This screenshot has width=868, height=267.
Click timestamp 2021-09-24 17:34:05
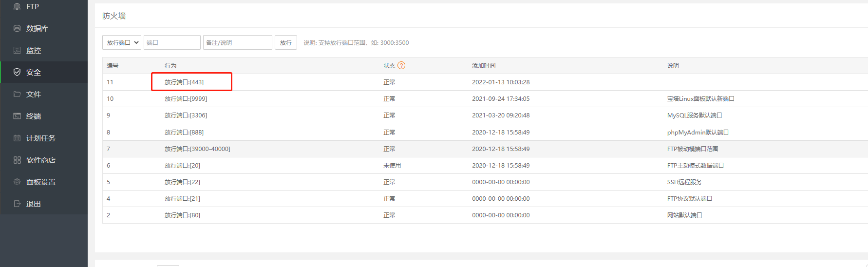point(501,98)
